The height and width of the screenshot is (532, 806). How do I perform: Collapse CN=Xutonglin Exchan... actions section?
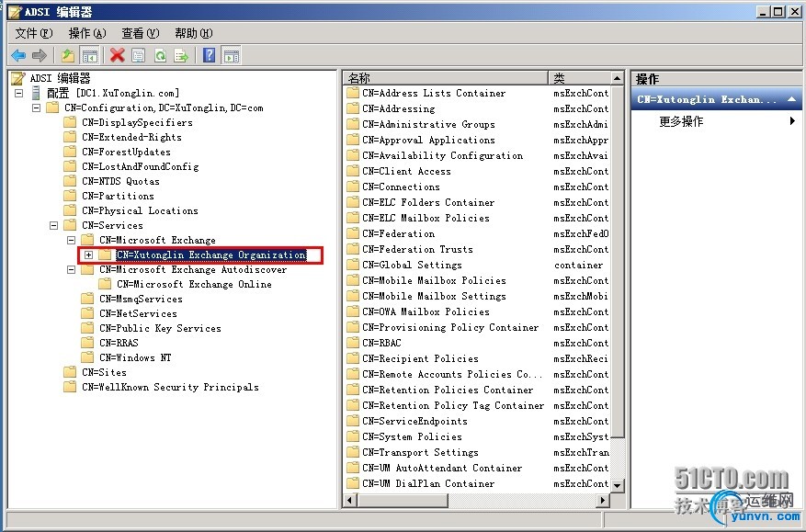click(791, 99)
